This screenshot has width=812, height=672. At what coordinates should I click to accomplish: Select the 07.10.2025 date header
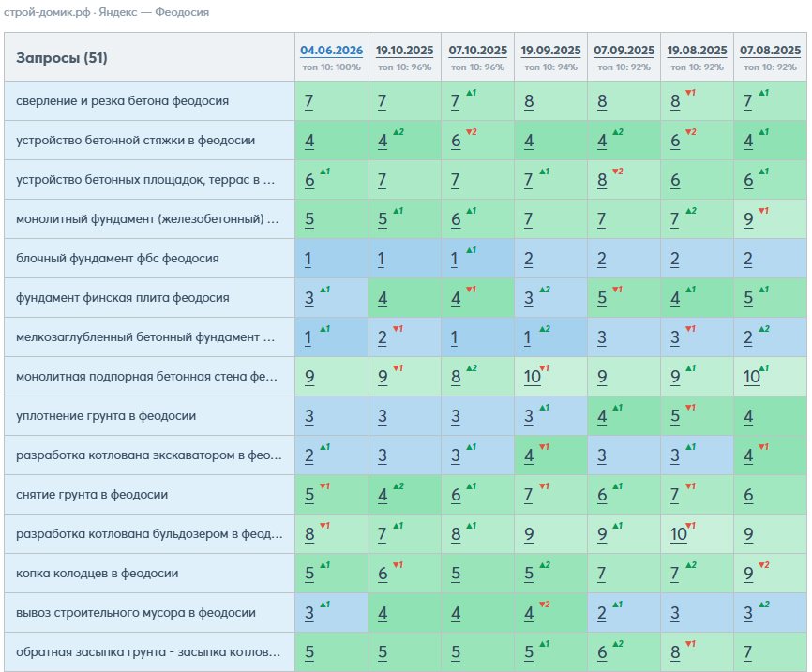pyautogui.click(x=477, y=51)
